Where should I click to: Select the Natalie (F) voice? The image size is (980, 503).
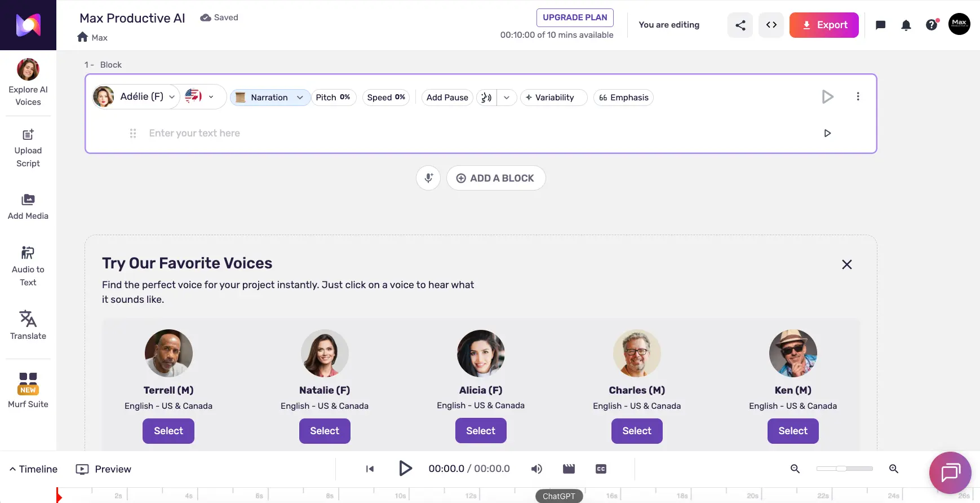click(x=325, y=431)
